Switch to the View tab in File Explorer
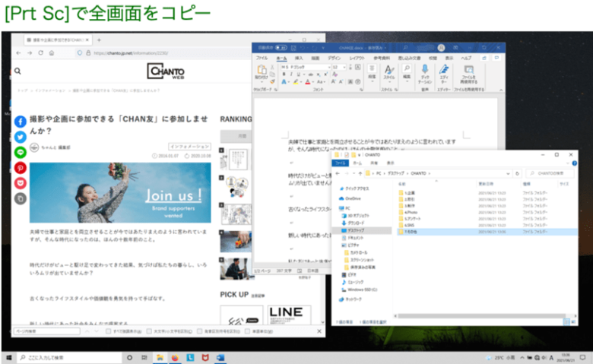The image size is (593, 364). pyautogui.click(x=391, y=163)
